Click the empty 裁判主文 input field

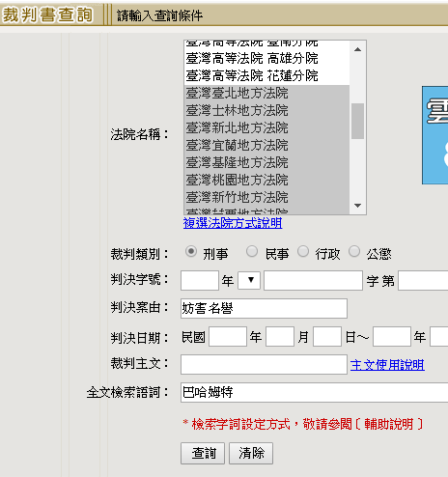click(x=264, y=364)
